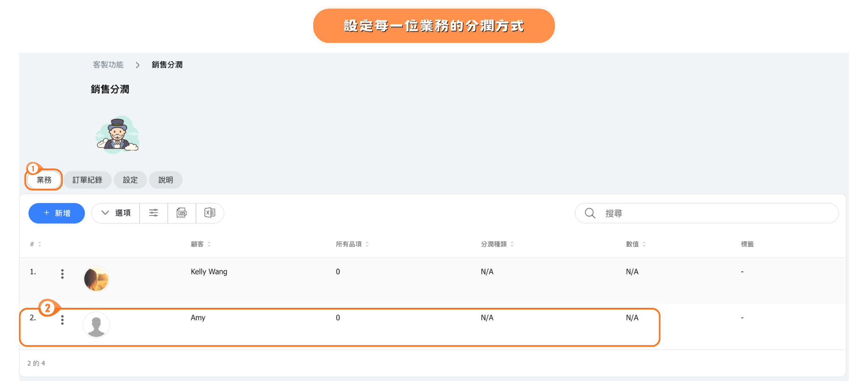
Task: Click the blue 新增 button
Action: [57, 213]
